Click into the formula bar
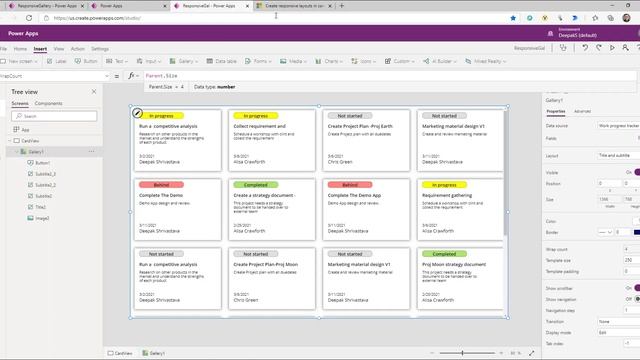 390,76
